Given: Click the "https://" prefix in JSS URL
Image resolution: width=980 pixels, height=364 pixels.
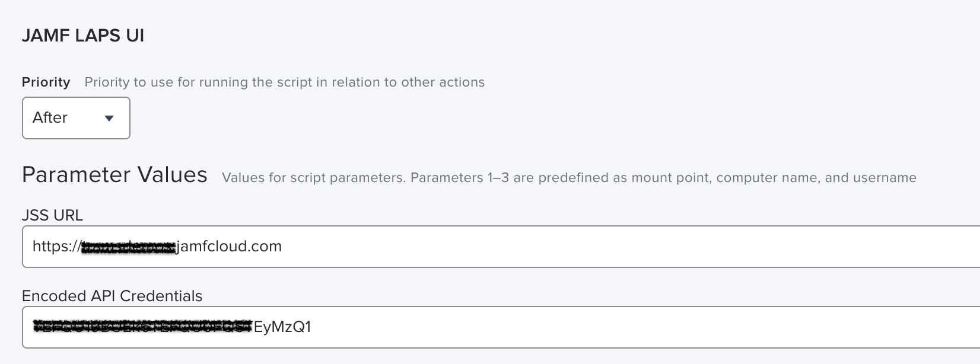Looking at the screenshot, I should click(x=55, y=247).
